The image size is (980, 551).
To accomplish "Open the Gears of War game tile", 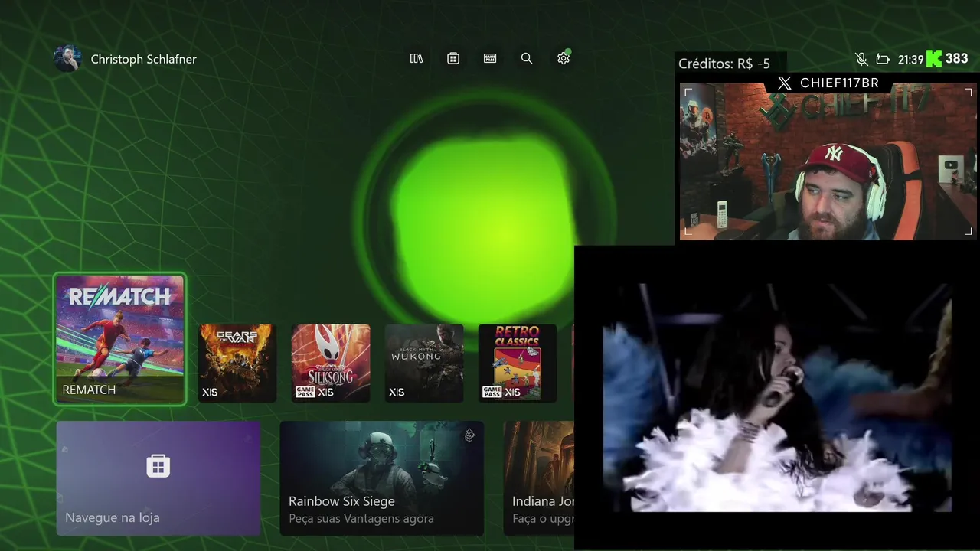I will pos(237,363).
